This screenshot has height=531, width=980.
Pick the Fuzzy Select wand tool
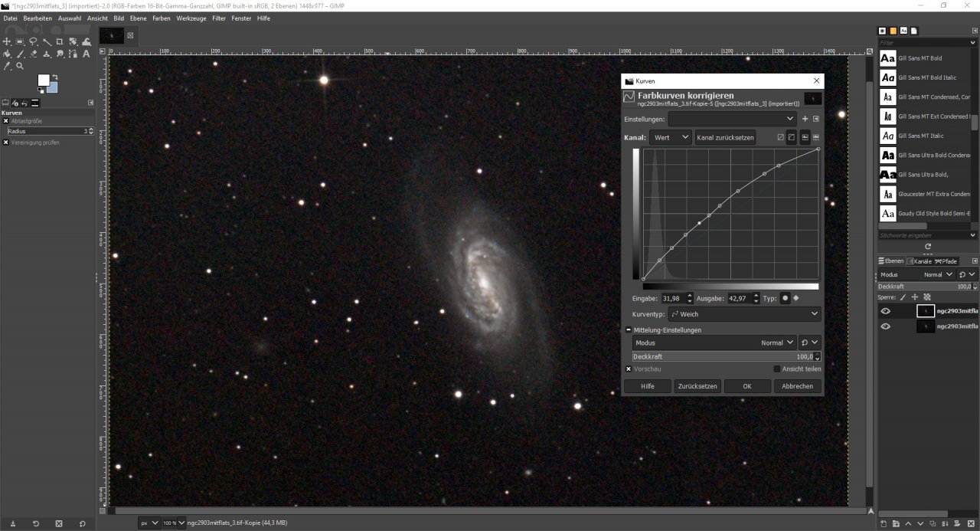click(47, 42)
